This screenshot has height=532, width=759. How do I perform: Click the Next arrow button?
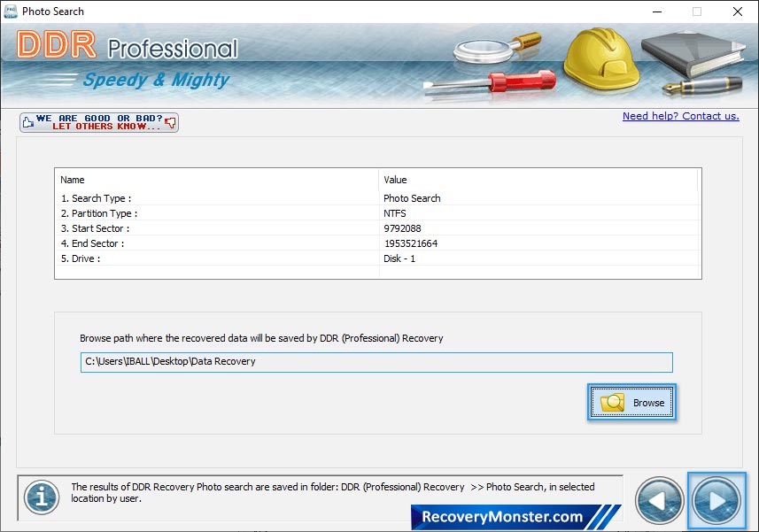pos(716,500)
